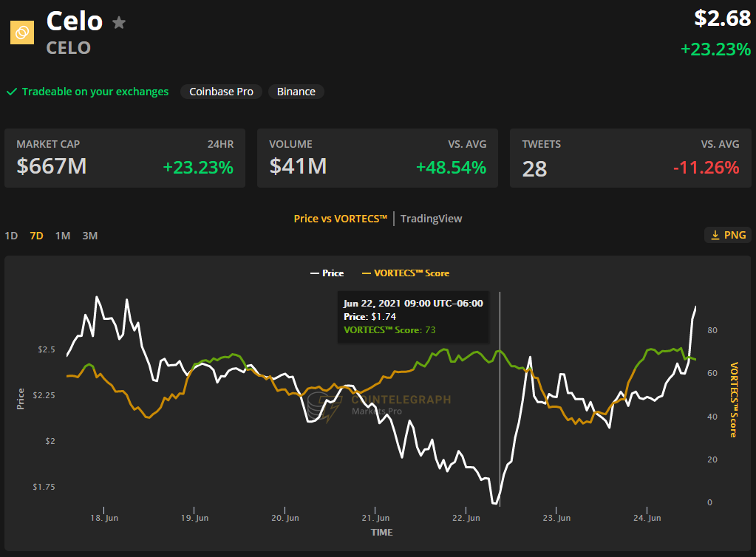Toggle VORTECS Score series in legend

[406, 273]
